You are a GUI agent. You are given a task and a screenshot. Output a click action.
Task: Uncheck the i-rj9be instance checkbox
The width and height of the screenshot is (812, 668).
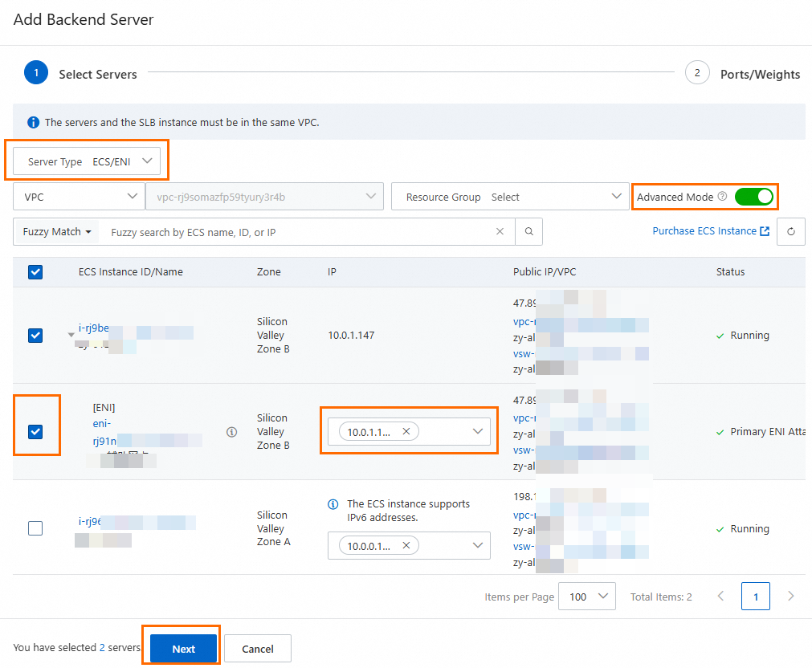35,336
